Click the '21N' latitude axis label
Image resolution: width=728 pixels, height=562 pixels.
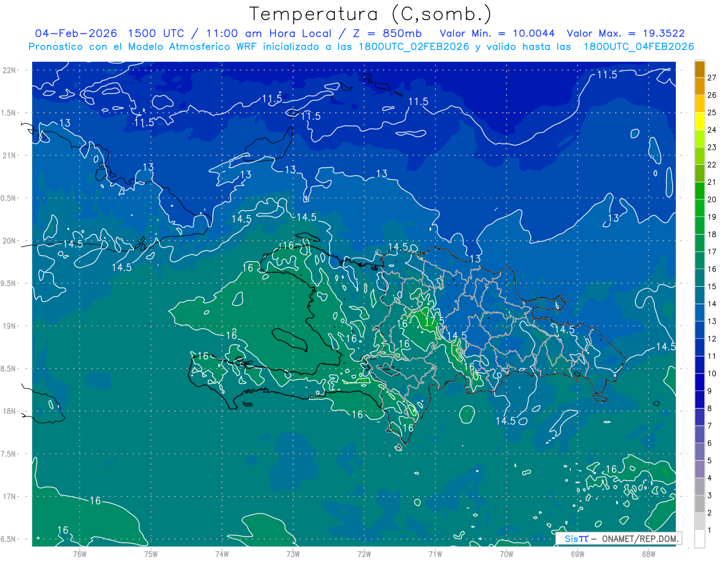pos(9,155)
